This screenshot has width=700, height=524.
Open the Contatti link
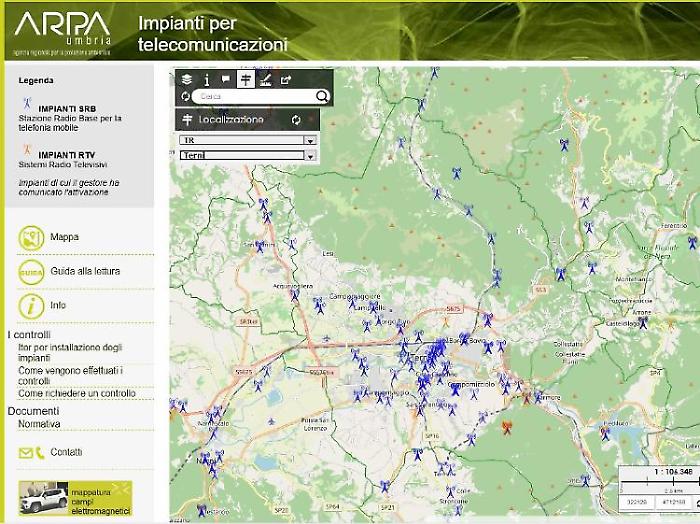point(66,452)
